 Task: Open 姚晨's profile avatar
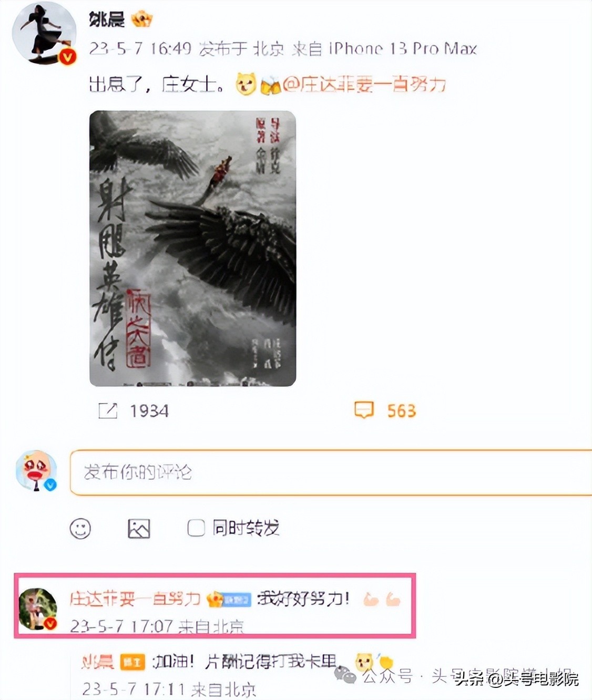[45, 34]
